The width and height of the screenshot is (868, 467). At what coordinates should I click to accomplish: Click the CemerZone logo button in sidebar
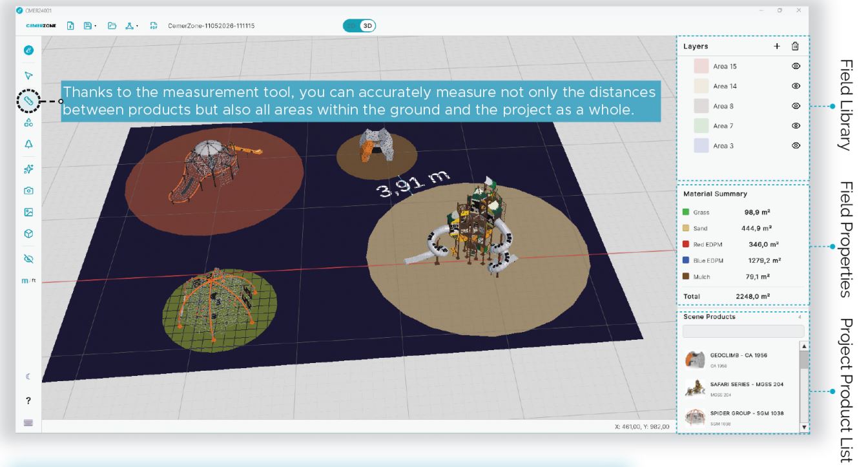[x=28, y=50]
